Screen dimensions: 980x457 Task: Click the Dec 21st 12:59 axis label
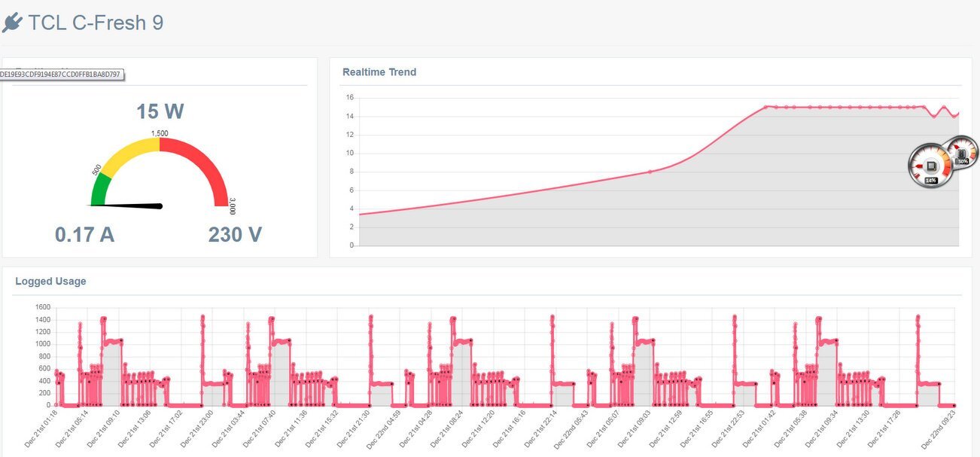665,428
